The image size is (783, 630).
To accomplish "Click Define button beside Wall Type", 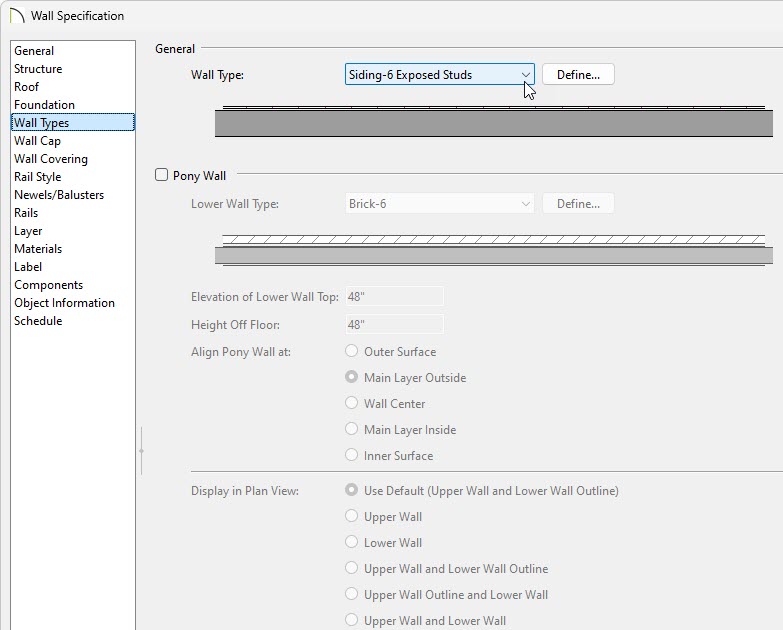I will [x=578, y=74].
